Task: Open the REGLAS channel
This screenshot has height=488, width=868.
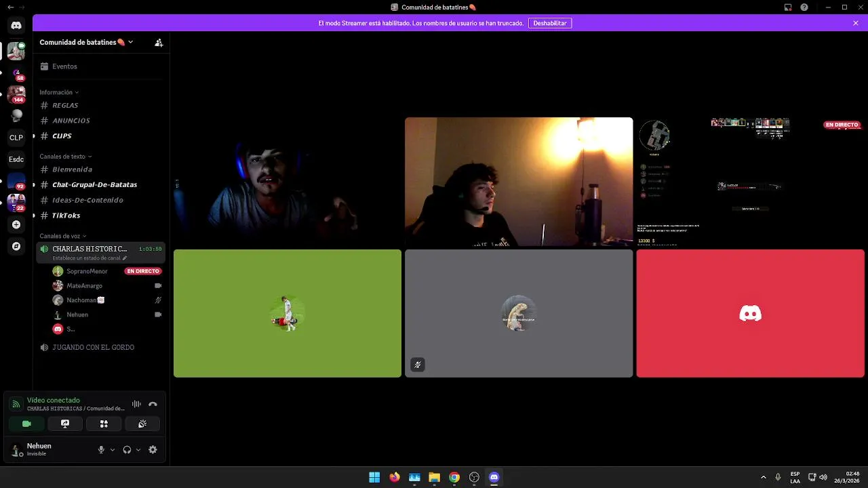Action: coord(100,106)
